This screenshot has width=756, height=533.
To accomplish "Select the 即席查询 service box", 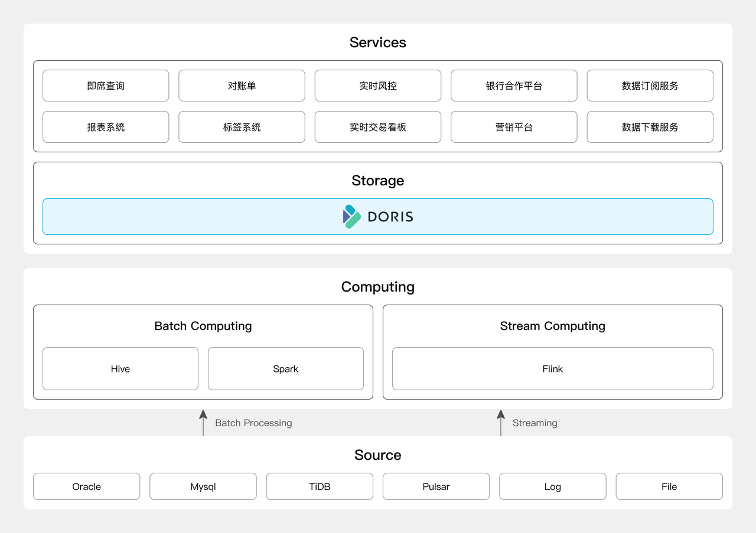I will [x=106, y=86].
